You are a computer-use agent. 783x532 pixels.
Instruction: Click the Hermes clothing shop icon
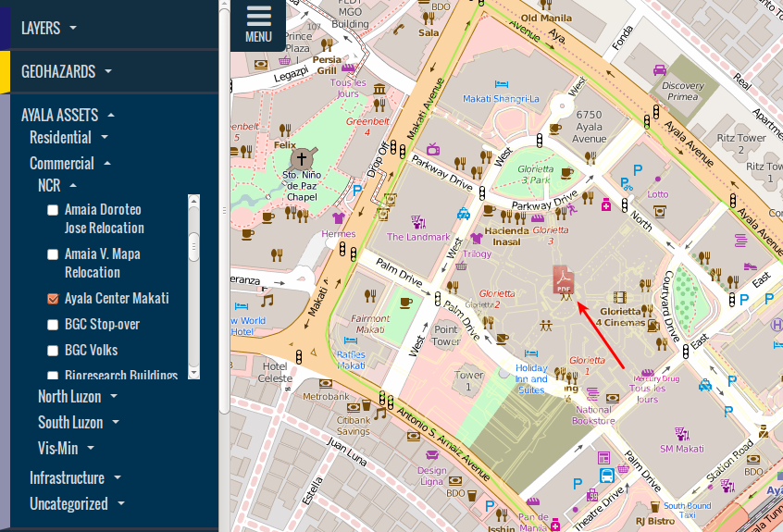(339, 217)
